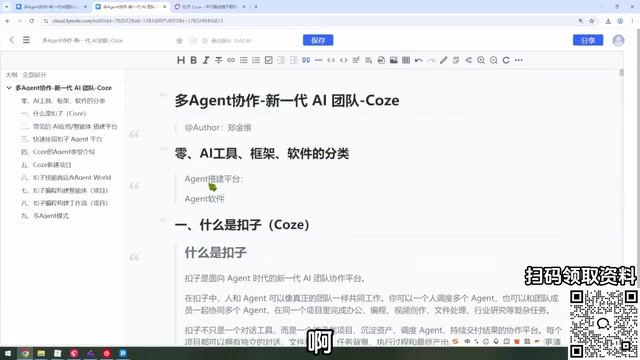Star this note as favorite
Image resolution: width=640 pixels, height=360 pixels.
[179, 40]
